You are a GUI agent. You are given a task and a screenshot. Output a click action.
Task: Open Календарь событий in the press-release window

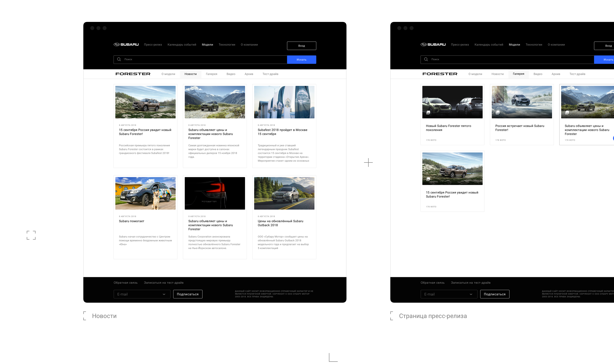coord(489,45)
